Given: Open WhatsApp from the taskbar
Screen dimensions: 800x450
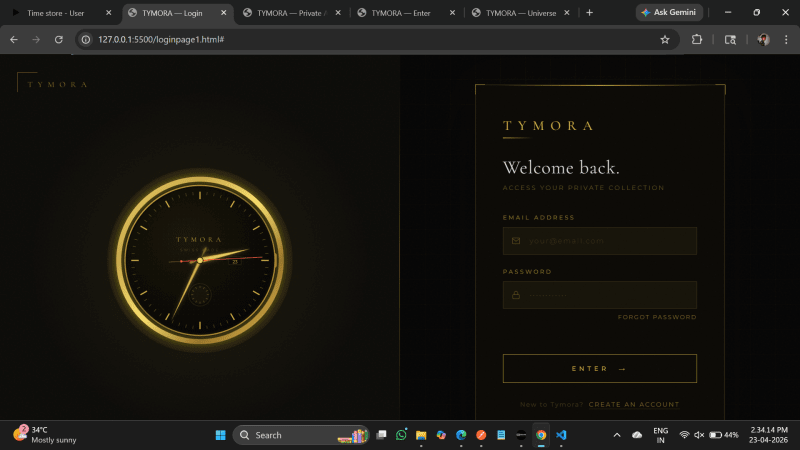Looking at the screenshot, I should 401,435.
